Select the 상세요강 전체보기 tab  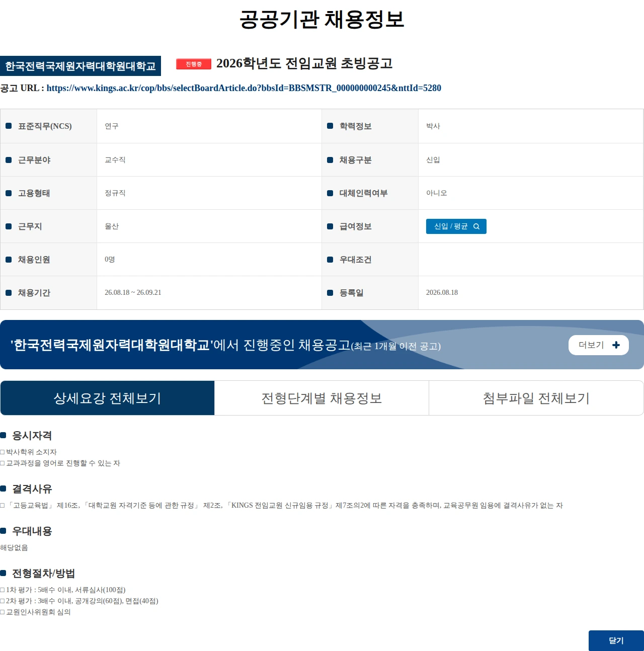(x=107, y=398)
